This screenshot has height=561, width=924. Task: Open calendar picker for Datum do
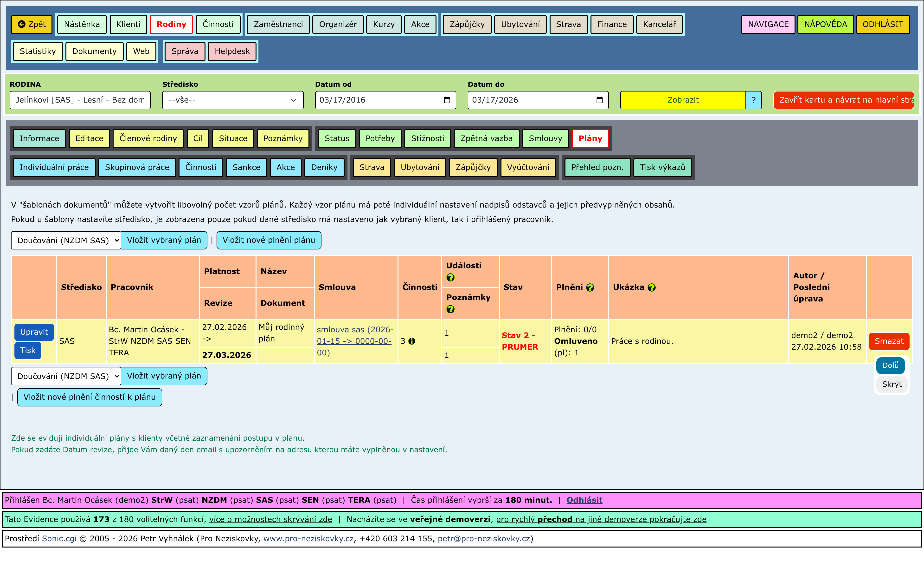[599, 100]
